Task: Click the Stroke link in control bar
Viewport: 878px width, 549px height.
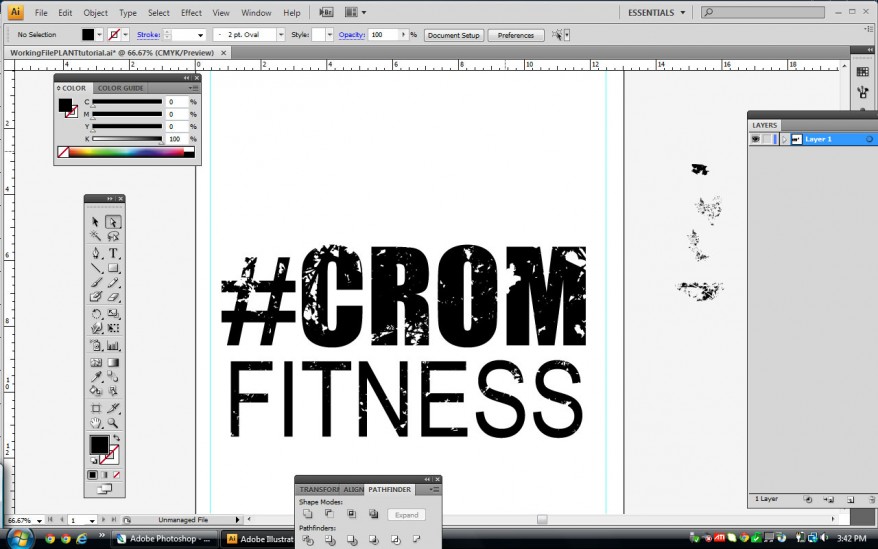Action: pos(148,35)
